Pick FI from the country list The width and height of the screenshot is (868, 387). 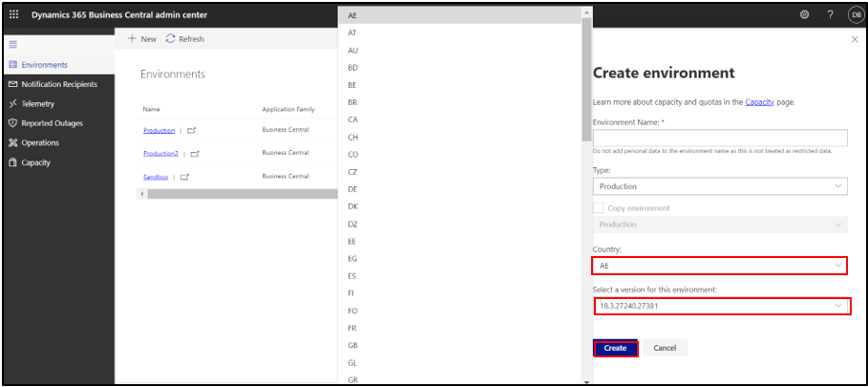[x=460, y=293]
